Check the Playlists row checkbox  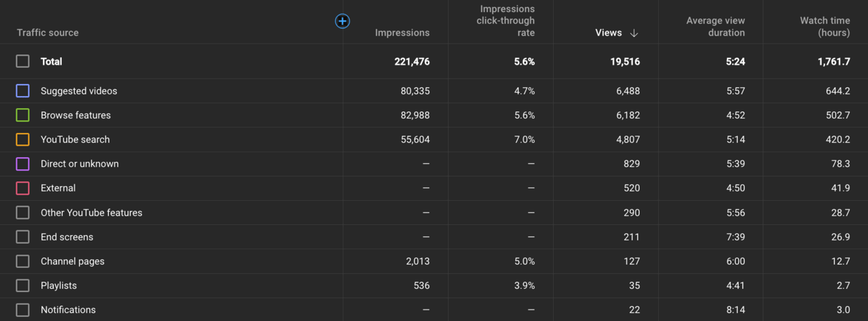pyautogui.click(x=23, y=285)
